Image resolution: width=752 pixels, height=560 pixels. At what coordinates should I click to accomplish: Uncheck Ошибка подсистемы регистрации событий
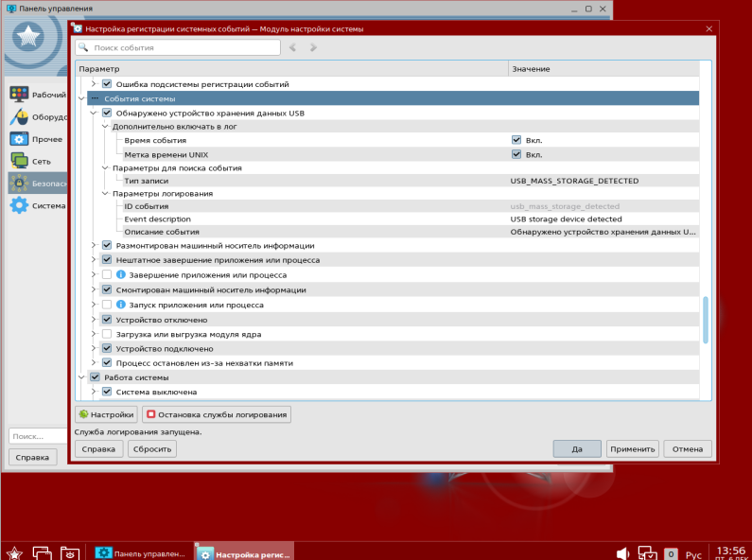(107, 84)
